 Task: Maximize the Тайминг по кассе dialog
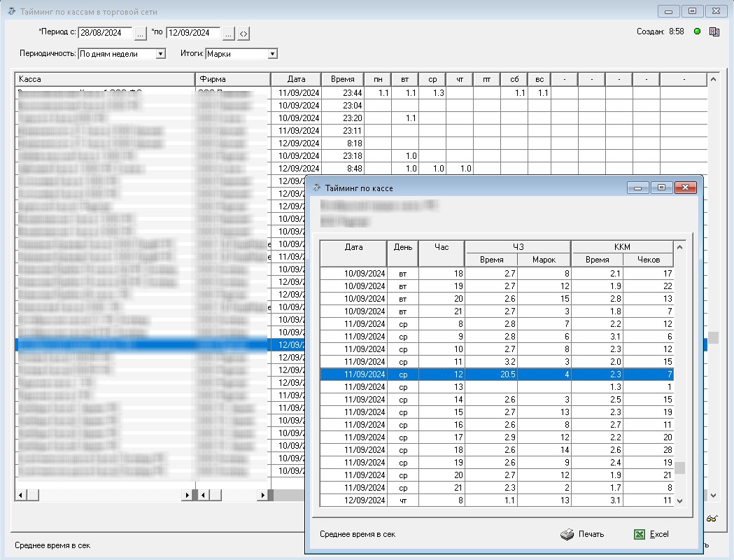coord(661,188)
